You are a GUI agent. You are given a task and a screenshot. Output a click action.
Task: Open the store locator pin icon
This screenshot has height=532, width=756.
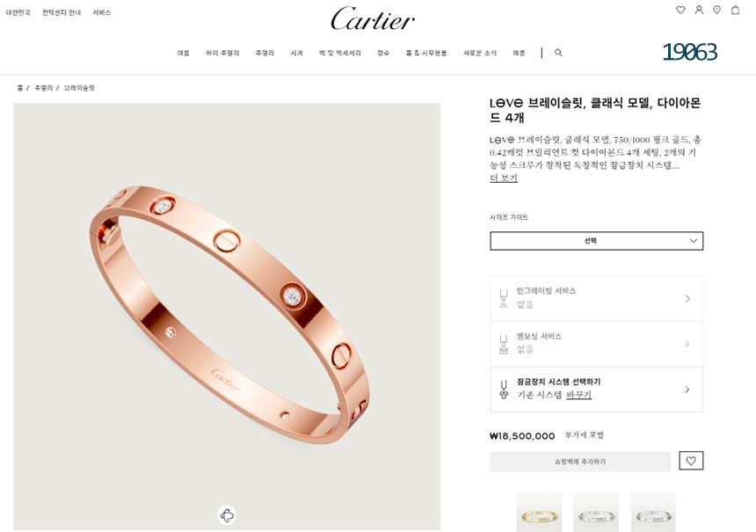(717, 10)
